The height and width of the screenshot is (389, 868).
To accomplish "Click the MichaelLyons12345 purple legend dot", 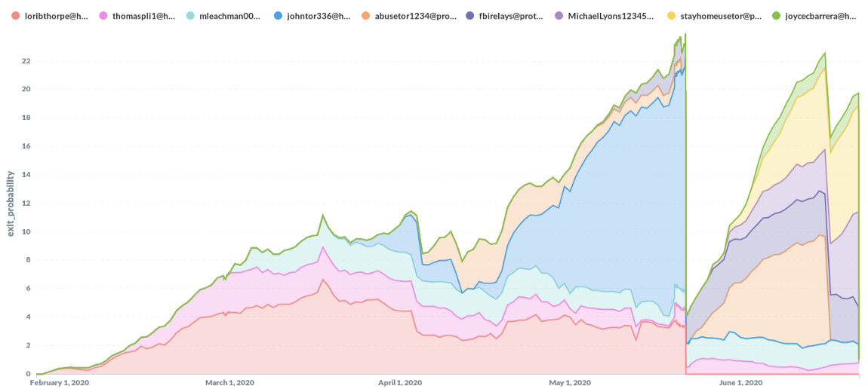I will [559, 15].
